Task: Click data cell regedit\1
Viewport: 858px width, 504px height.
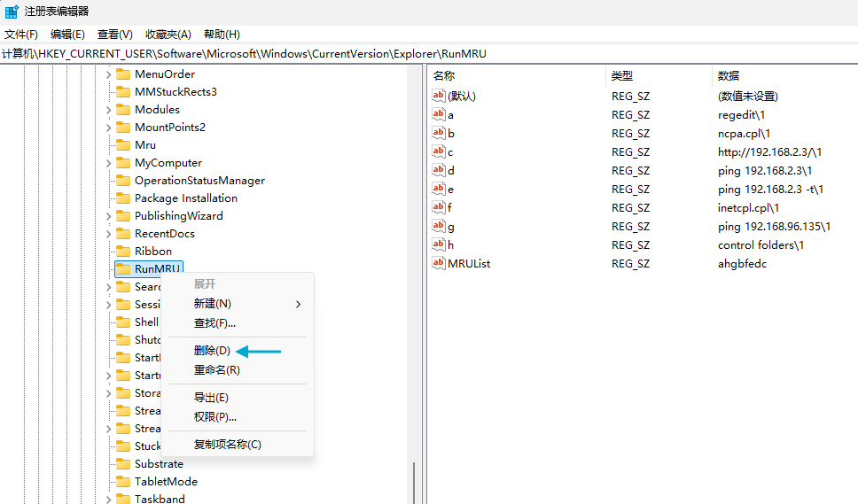Action: click(742, 115)
